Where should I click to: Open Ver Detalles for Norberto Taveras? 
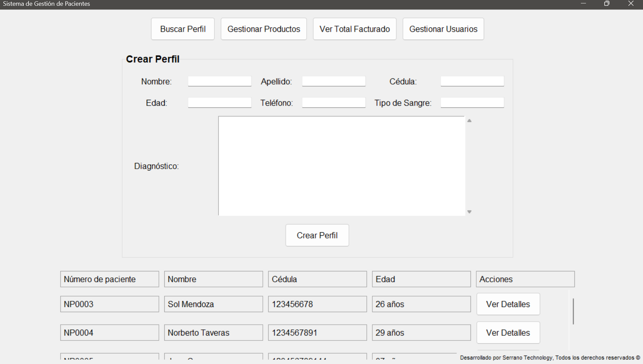click(x=508, y=333)
